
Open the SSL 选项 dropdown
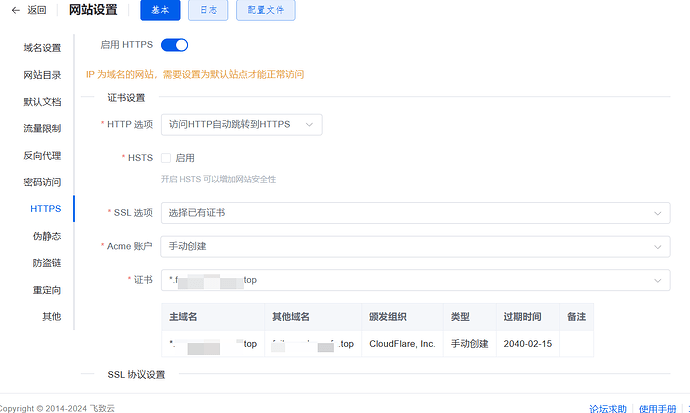tap(415, 213)
